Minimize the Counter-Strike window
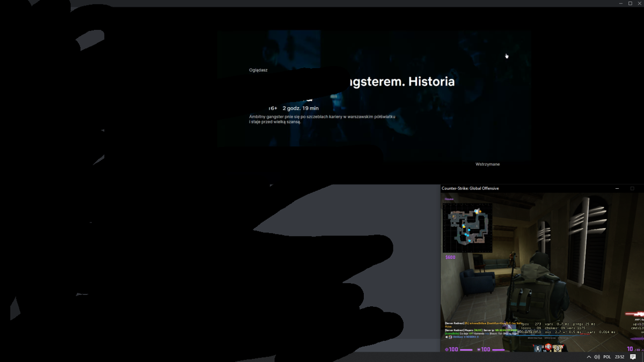This screenshot has height=362, width=644. [x=617, y=188]
